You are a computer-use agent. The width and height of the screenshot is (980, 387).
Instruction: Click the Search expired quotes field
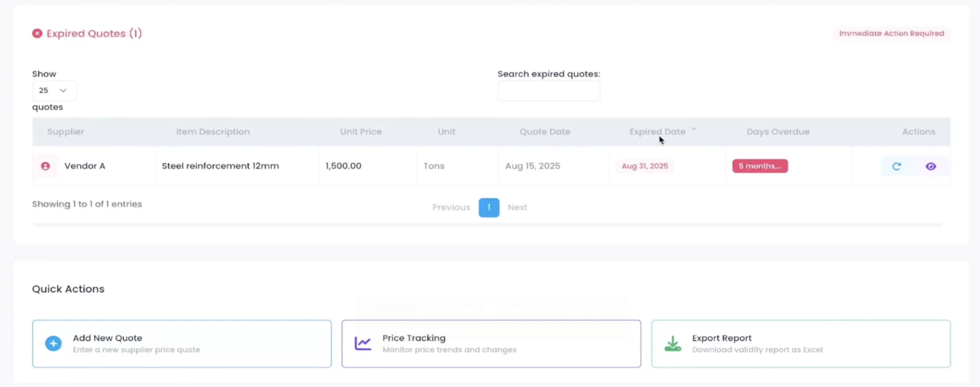tap(549, 91)
